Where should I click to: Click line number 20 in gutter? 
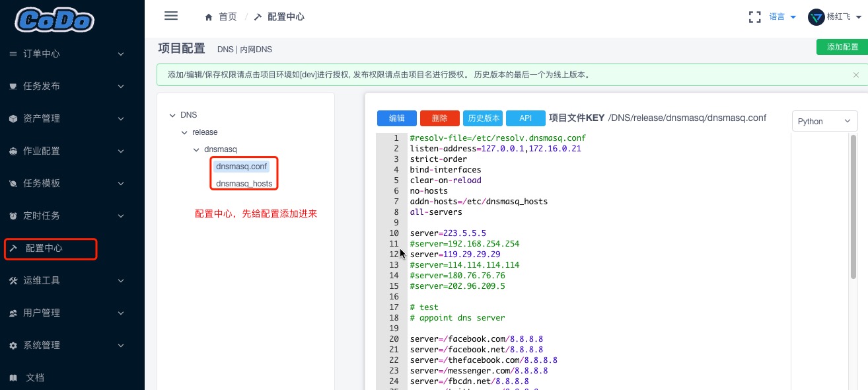(394, 339)
